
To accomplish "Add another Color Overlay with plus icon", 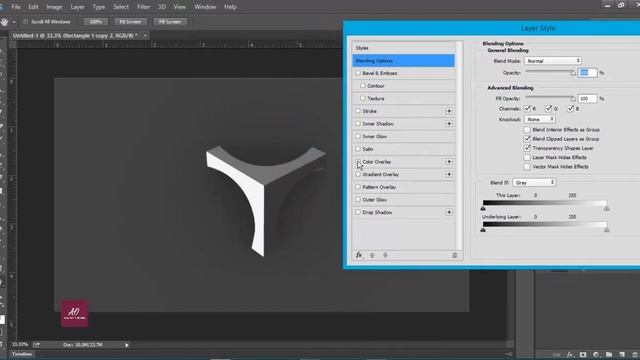I will click(449, 162).
